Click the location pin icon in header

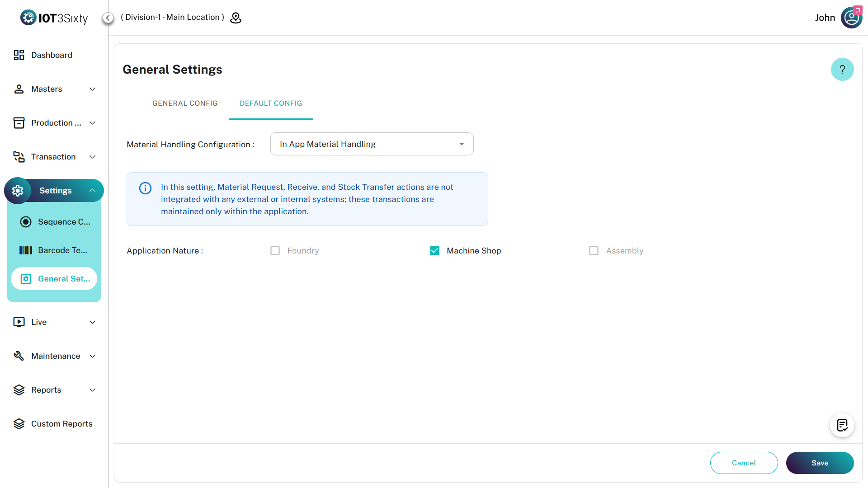pos(236,18)
